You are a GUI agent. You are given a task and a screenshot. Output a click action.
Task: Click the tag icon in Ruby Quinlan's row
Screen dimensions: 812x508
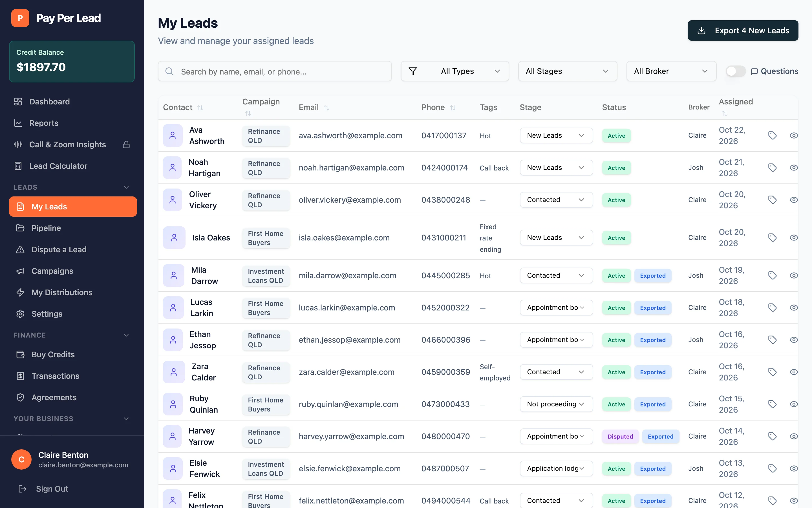pos(773,404)
